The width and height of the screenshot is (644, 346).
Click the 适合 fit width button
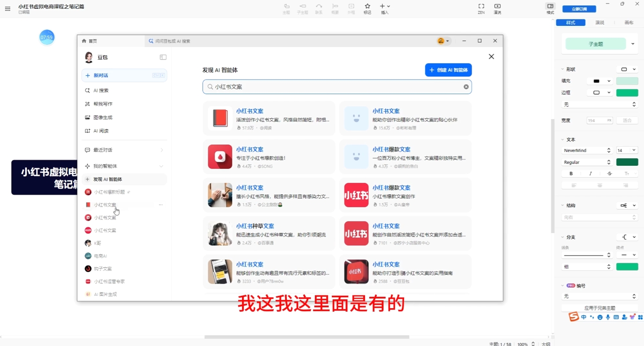[x=627, y=120]
